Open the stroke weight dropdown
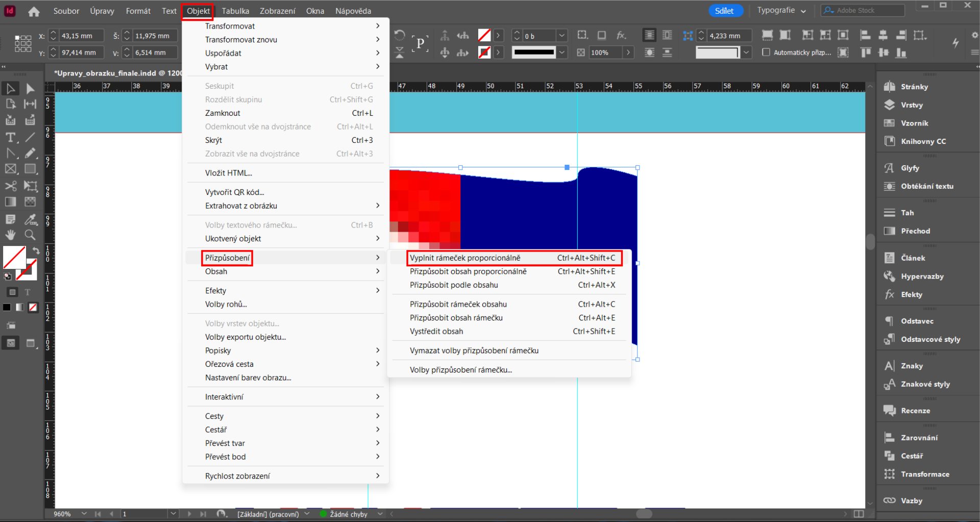This screenshot has width=980, height=522. pos(562,52)
